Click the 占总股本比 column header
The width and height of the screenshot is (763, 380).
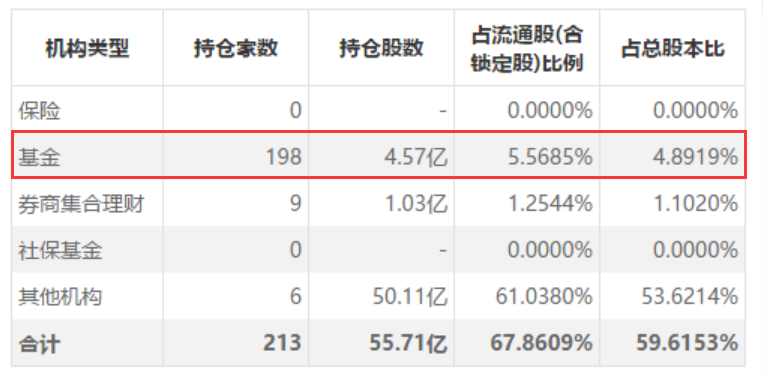click(672, 49)
